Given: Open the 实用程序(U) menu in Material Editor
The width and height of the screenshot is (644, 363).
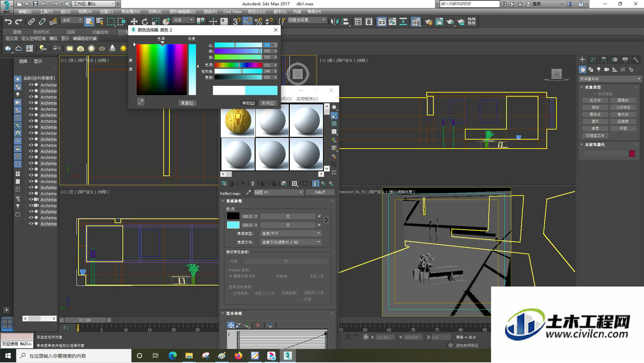Looking at the screenshot, I should click(x=307, y=99).
